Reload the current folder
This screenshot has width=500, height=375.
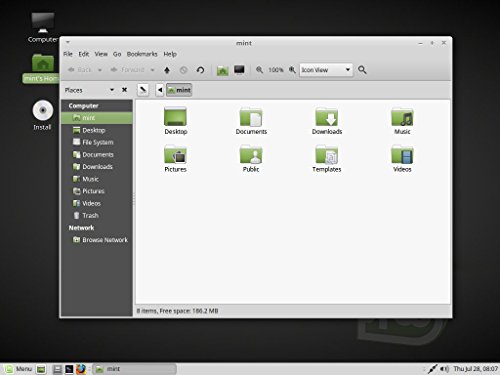[x=200, y=70]
